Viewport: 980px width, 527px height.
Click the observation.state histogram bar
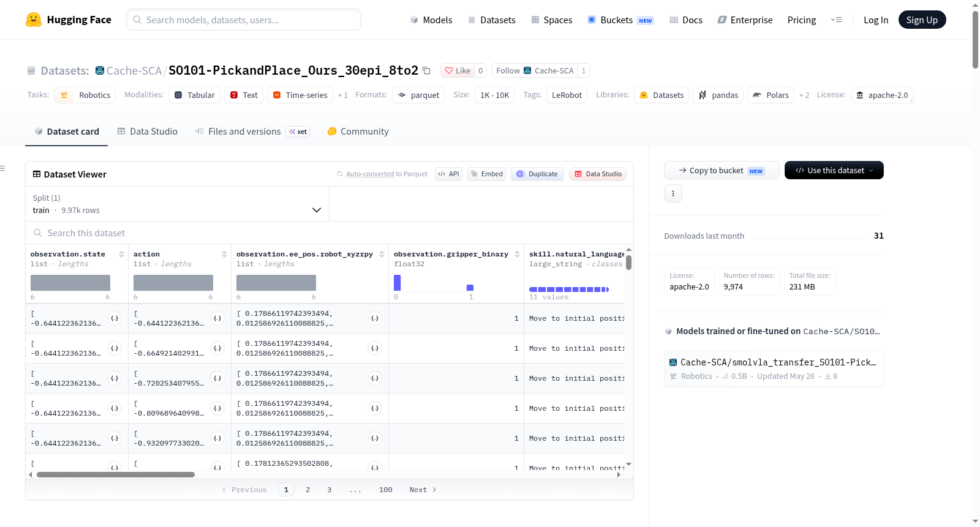click(x=70, y=283)
